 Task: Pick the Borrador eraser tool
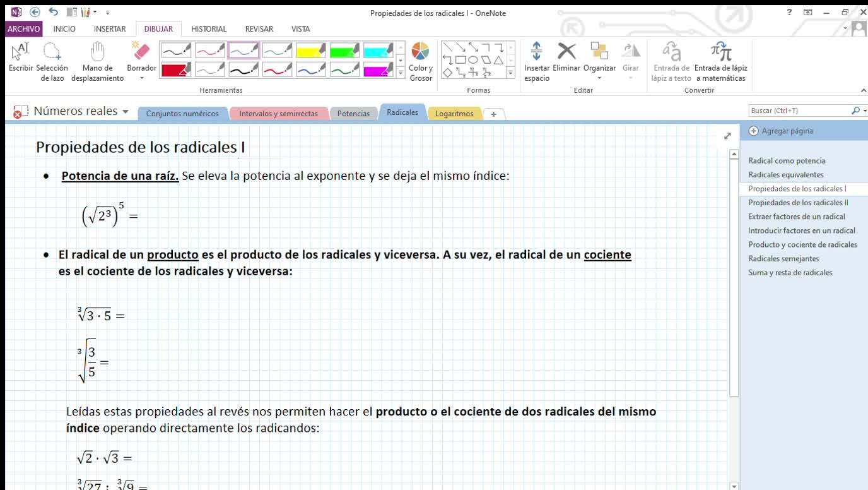[141, 61]
